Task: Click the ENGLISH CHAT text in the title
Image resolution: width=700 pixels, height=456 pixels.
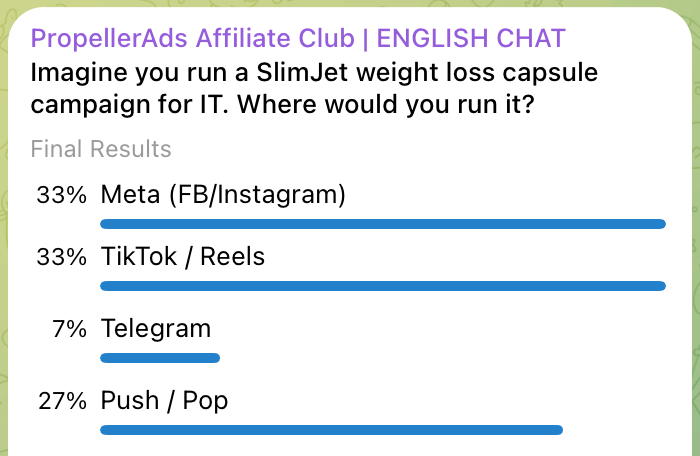Action: [468, 39]
